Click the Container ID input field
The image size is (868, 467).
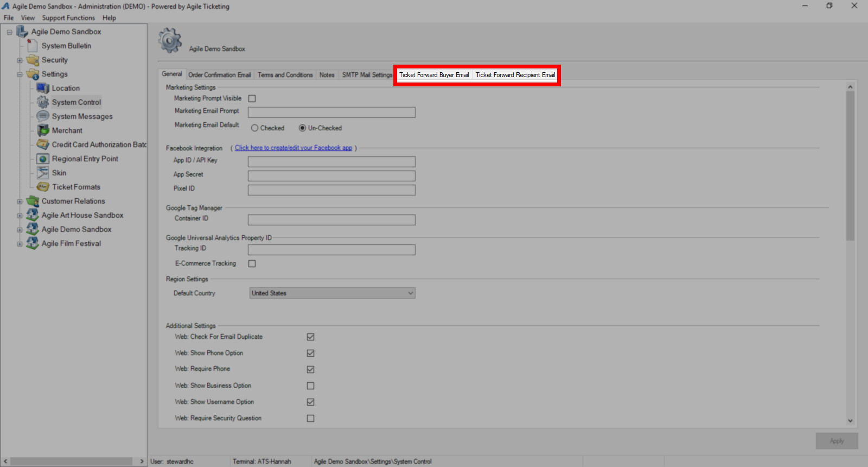coord(331,220)
